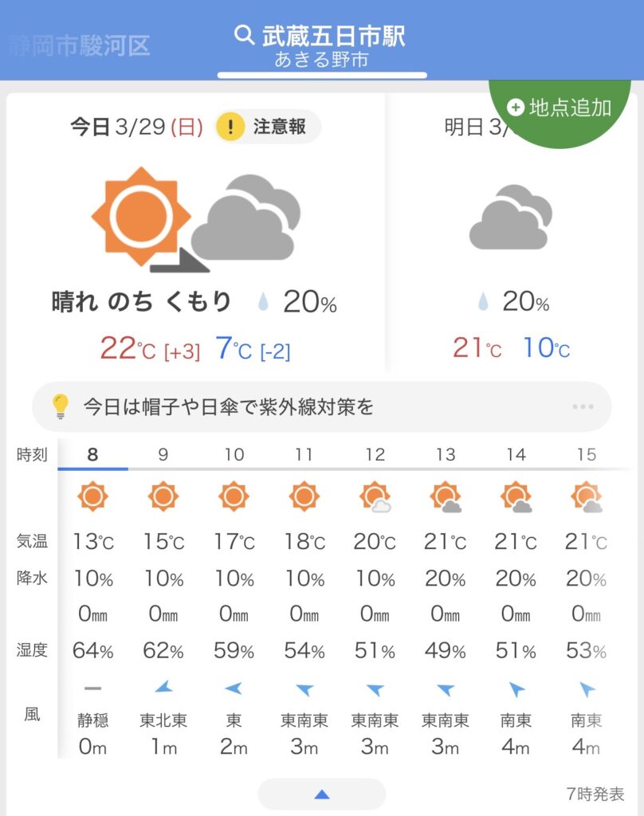Tap the search magnifier icon
This screenshot has width=644, height=816.
(243, 35)
